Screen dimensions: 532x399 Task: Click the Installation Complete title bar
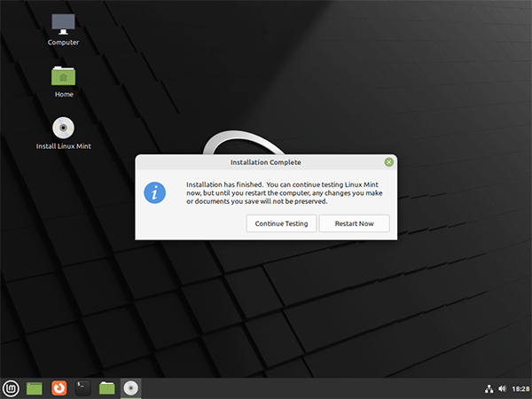click(x=266, y=162)
